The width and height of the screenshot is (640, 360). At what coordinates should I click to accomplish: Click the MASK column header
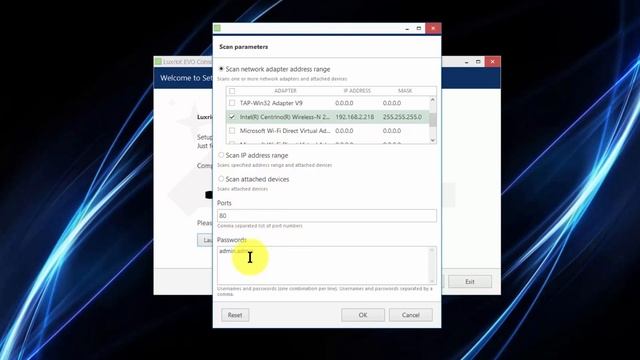tap(405, 91)
